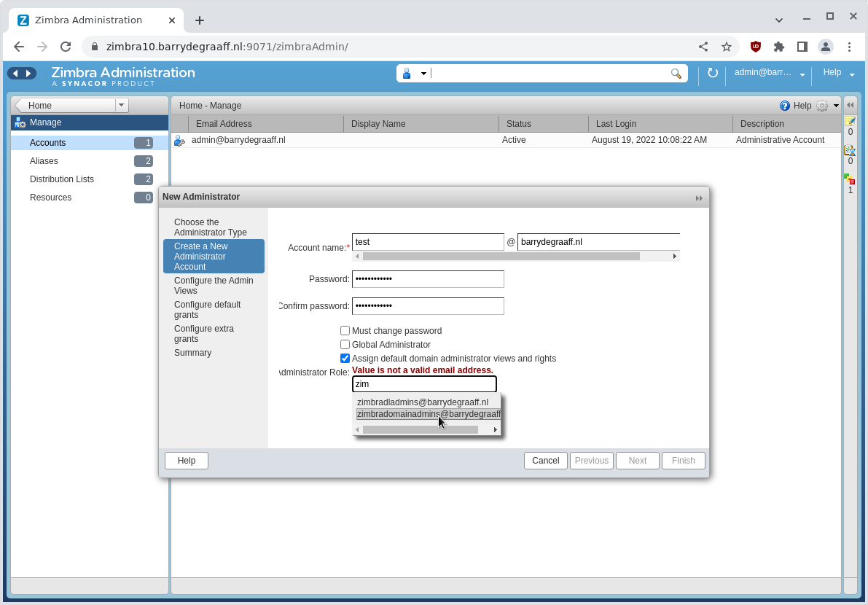Collapse the right status pane arrows
Screen dimensions: 868x605
tap(851, 105)
